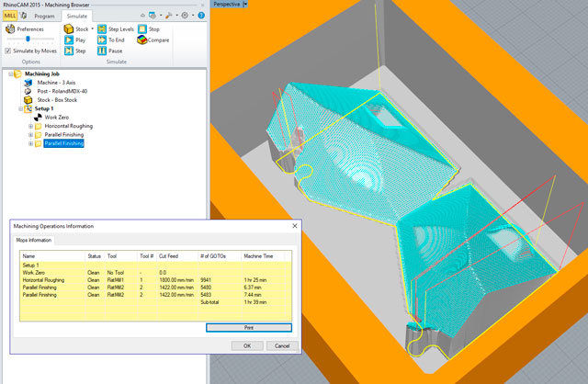Close the Machining Operations Information dialog
This screenshot has height=384, width=588.
(x=295, y=226)
